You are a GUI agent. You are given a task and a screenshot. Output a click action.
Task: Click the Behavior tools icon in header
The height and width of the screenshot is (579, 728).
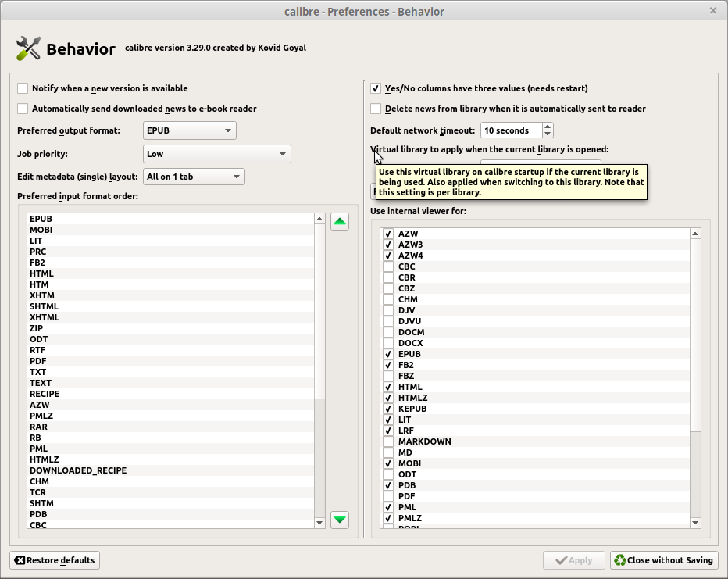(x=28, y=48)
